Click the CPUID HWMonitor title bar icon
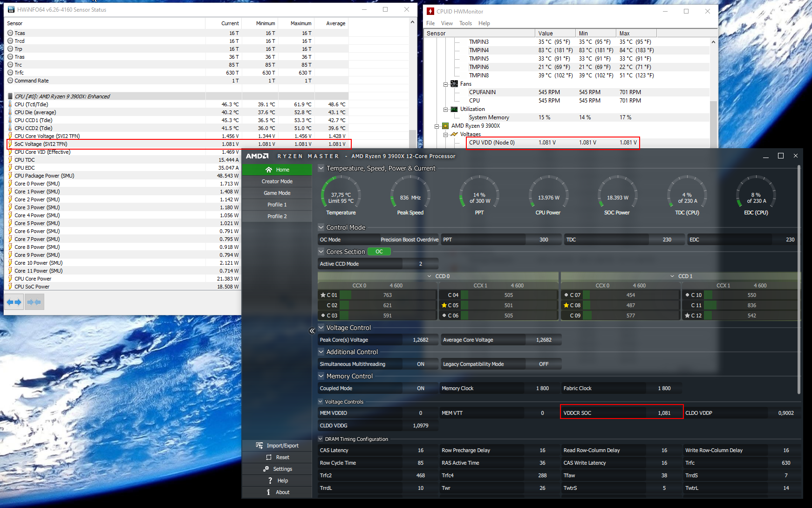Screen dimensions: 812x508 [430, 11]
